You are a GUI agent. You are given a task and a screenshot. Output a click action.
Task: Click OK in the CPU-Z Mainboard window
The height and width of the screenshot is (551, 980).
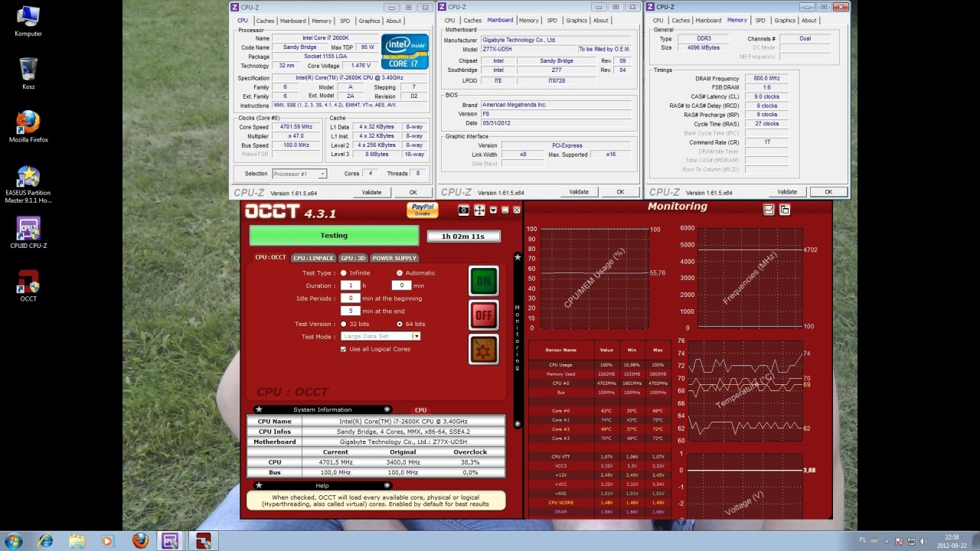pyautogui.click(x=620, y=192)
